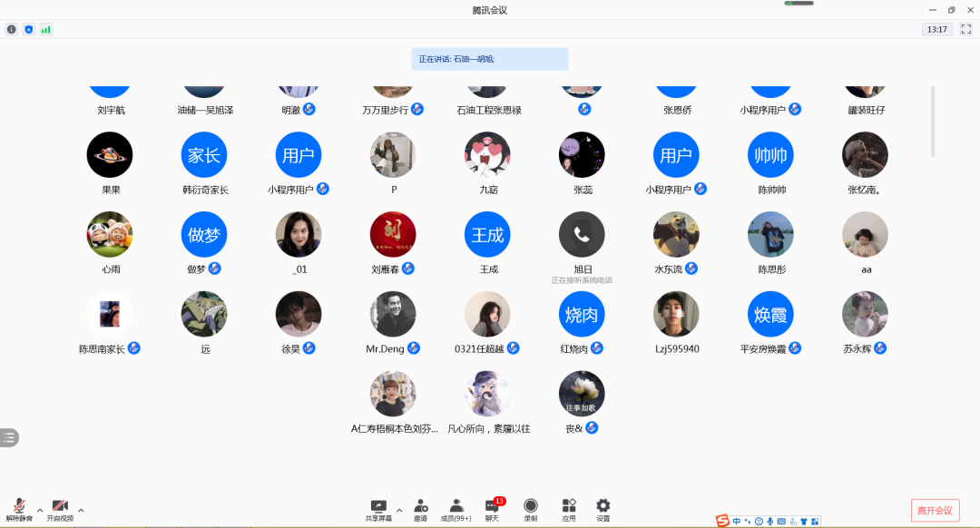Open the meeting info icon
This screenshot has height=528, width=980.
tap(12, 29)
